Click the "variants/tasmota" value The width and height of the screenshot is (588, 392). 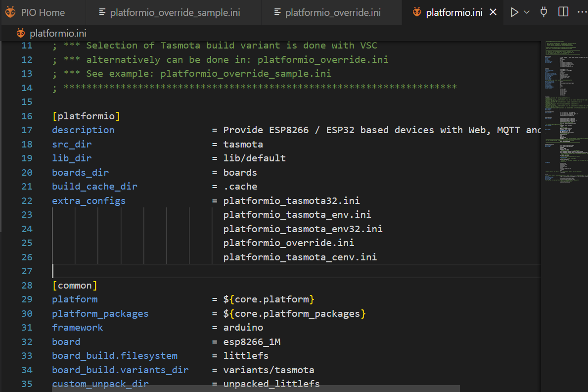pos(269,370)
